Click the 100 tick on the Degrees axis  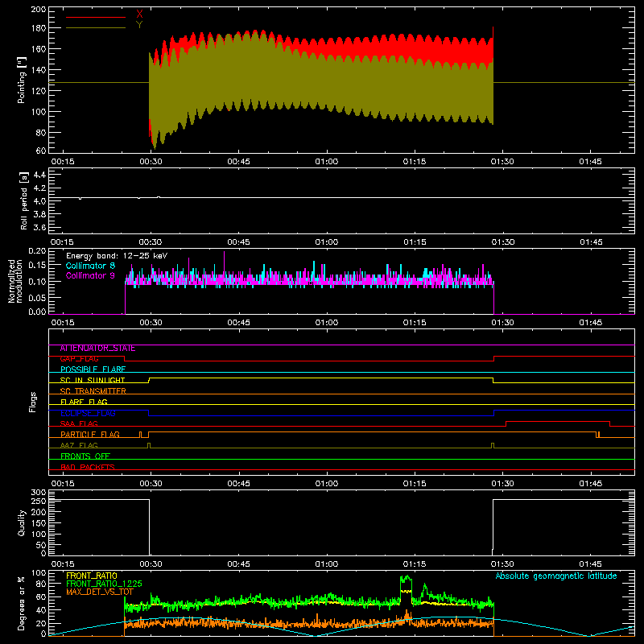tap(39, 573)
